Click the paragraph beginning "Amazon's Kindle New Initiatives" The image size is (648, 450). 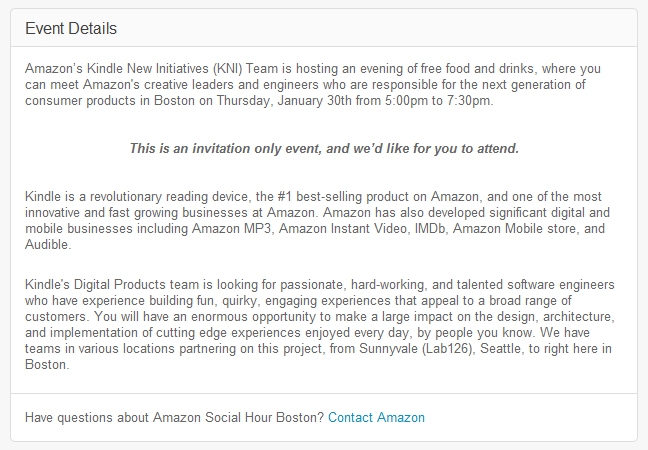tap(313, 84)
